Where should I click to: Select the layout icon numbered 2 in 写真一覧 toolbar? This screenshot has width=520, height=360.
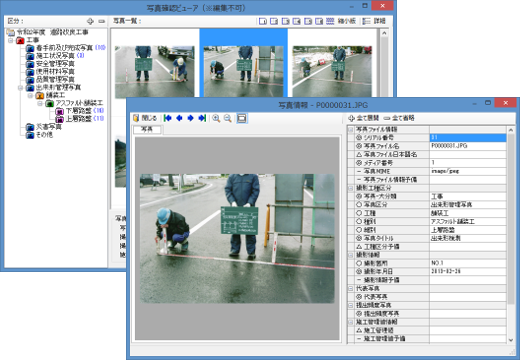[x=274, y=21]
